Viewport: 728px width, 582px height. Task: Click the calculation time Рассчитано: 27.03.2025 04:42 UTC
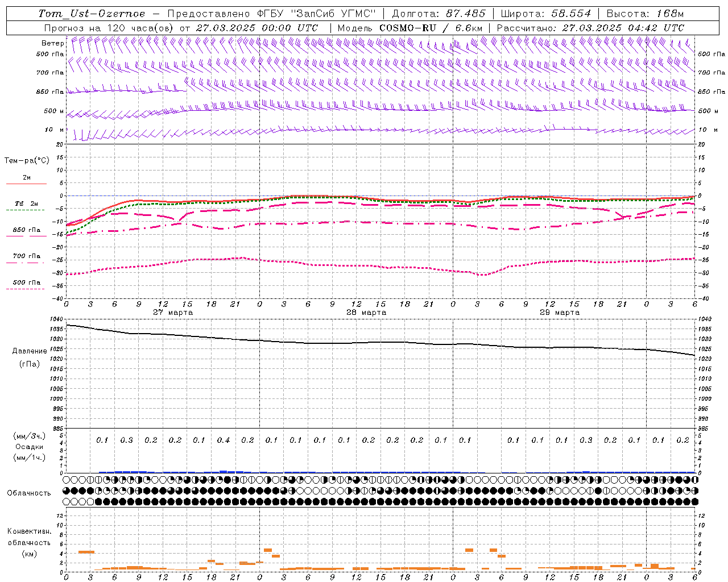click(590, 28)
